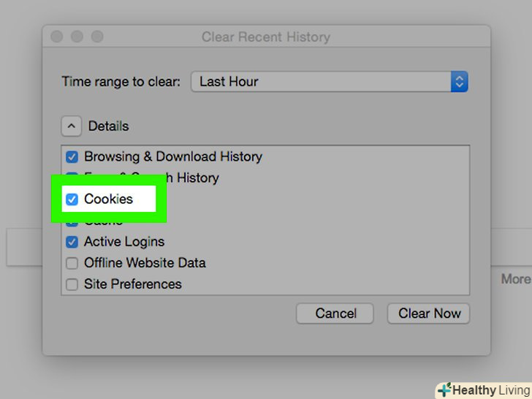Toggle the partially hidden Cache checkbox
The image size is (532, 399).
[72, 221]
